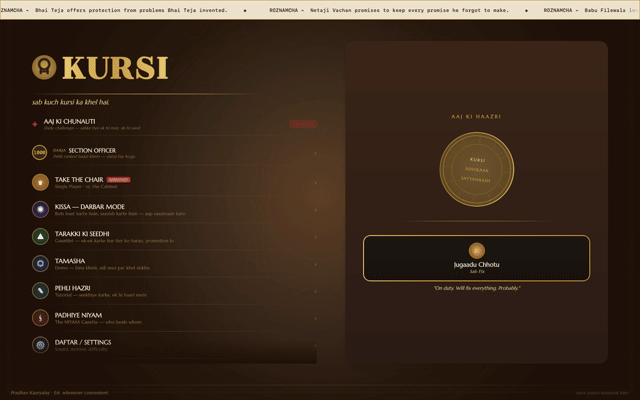Viewport: 640px width, 400px height.
Task: Open the Tamasha demo icon
Action: pos(40,264)
